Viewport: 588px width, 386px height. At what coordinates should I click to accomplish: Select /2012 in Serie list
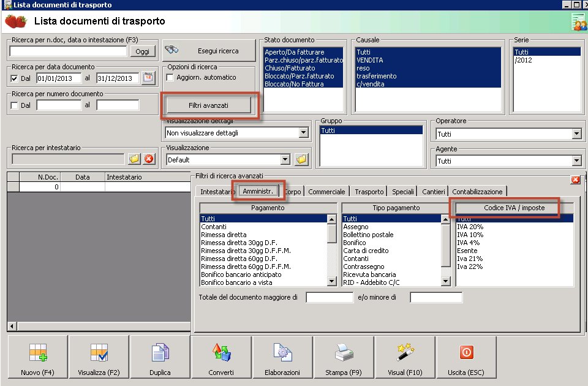tap(547, 60)
